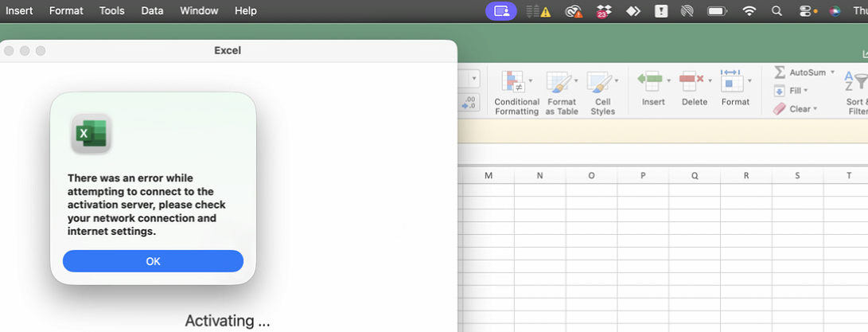
Task: Click OK in the activation error dialog
Action: [x=153, y=261]
